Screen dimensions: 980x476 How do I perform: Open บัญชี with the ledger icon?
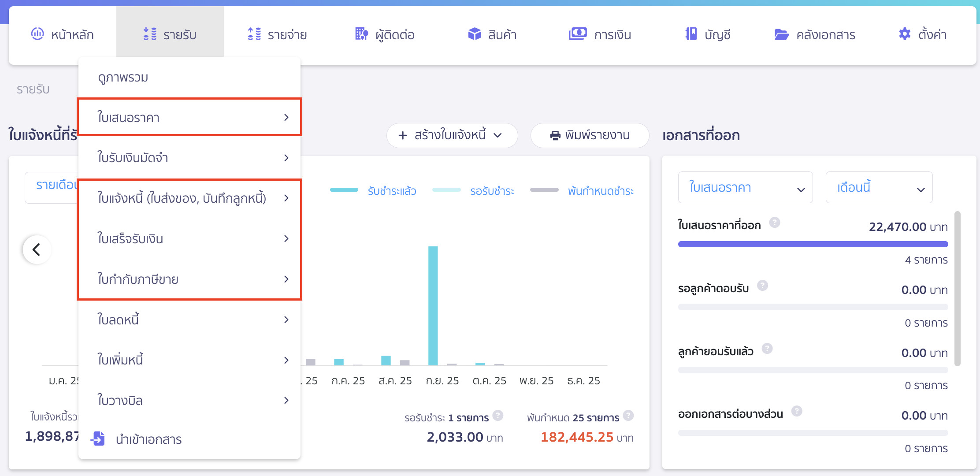tap(692, 34)
